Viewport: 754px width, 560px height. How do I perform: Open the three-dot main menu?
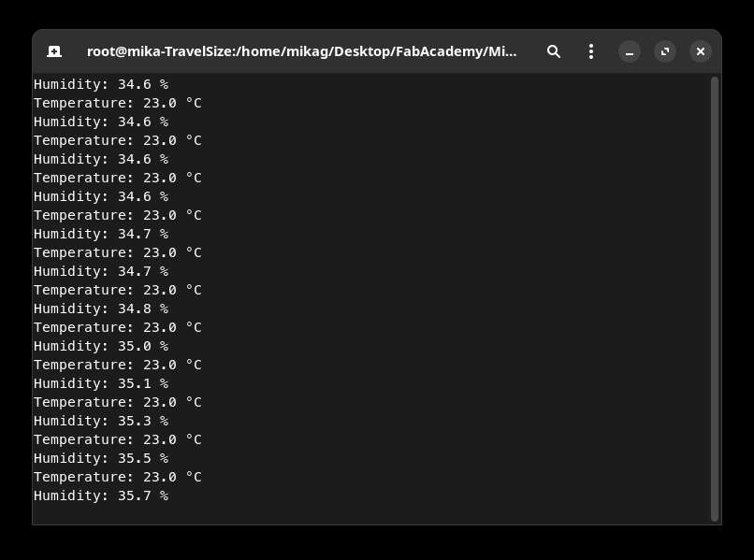point(591,51)
